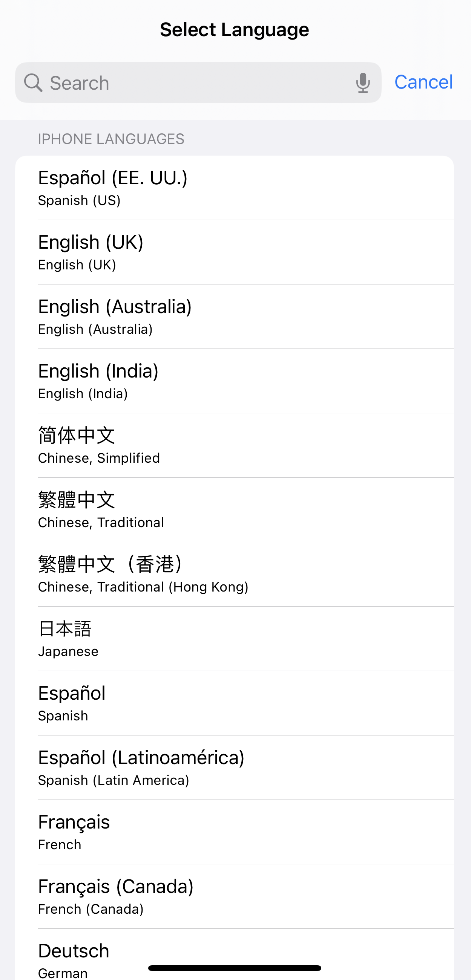Tap the magnifying glass search icon
The height and width of the screenshot is (980, 471).
[33, 83]
